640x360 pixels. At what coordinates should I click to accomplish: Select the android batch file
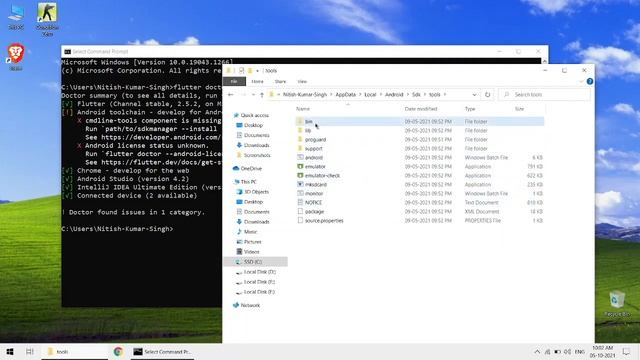313,158
